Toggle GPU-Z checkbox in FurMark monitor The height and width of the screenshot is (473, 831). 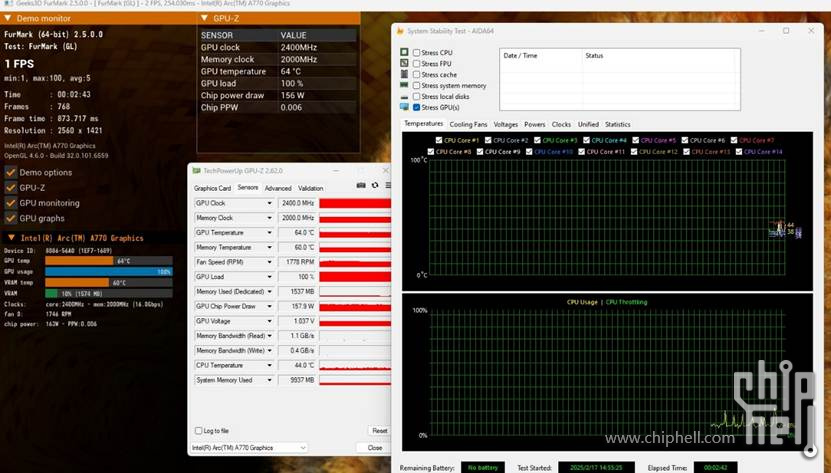click(11, 188)
